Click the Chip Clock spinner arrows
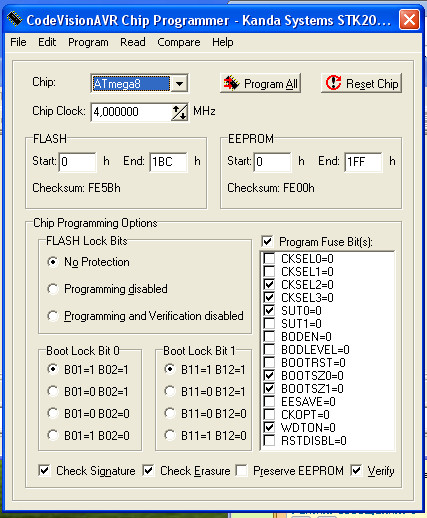This screenshot has width=427, height=518. [x=179, y=112]
